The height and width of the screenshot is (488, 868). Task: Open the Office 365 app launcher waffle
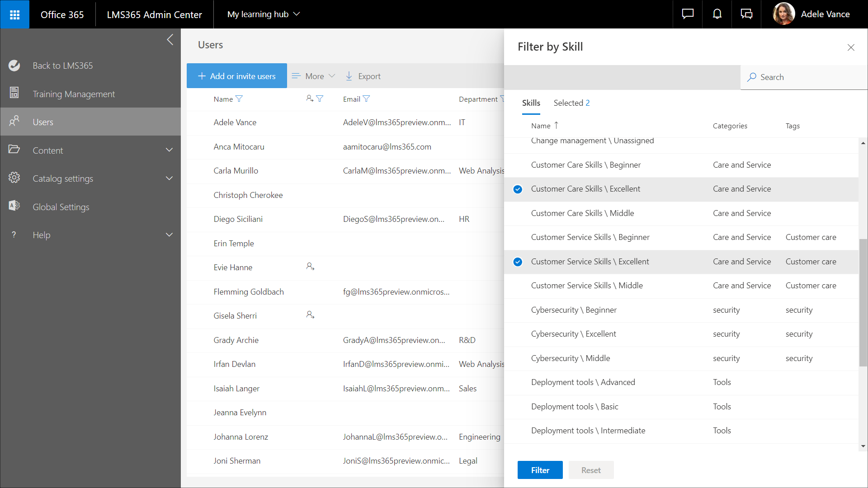(x=14, y=14)
